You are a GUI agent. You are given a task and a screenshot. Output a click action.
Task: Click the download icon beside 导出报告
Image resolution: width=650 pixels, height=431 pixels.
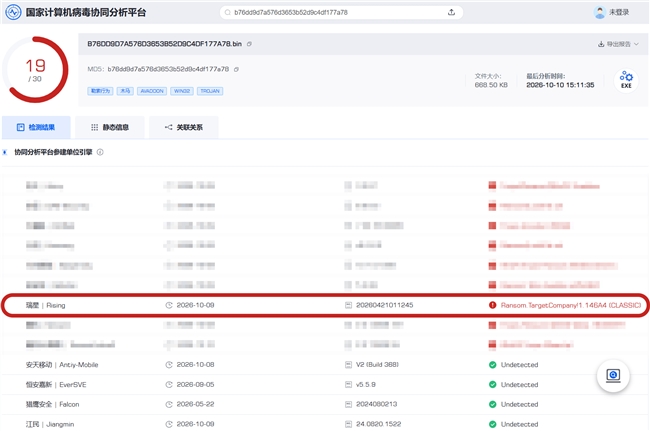click(601, 44)
